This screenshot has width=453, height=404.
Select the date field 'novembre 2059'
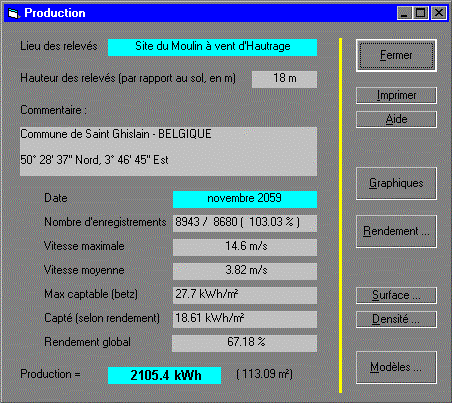tap(245, 199)
